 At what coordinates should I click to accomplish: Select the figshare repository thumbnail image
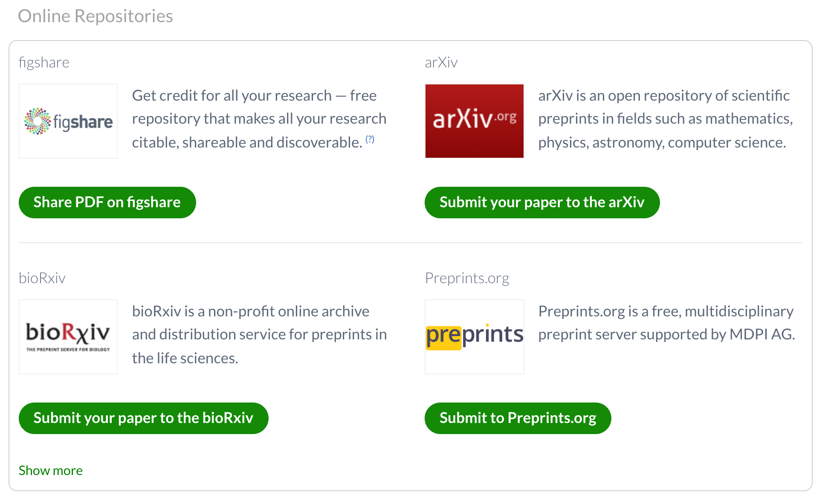pos(68,121)
